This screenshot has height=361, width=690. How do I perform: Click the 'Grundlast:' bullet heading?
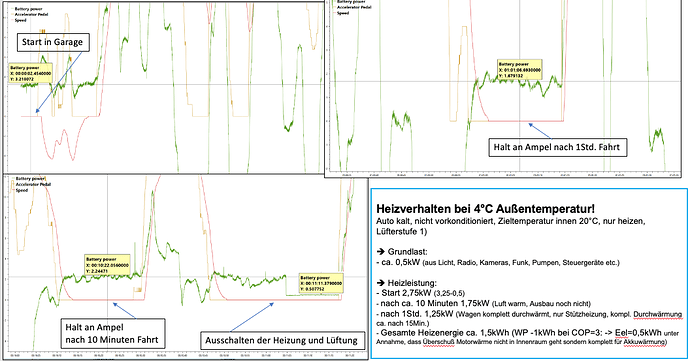pos(402,252)
